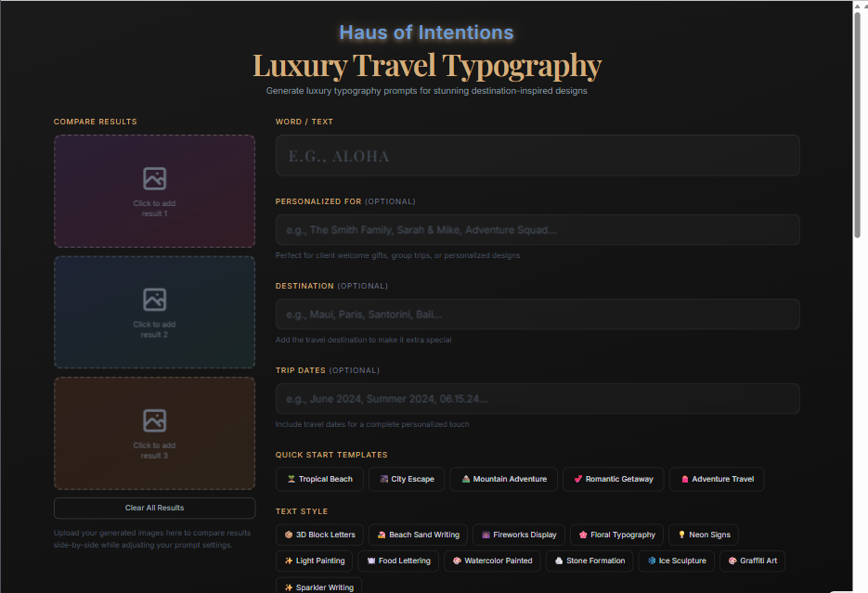Select the Tropical Beach template
This screenshot has height=593, width=868.
pos(319,479)
